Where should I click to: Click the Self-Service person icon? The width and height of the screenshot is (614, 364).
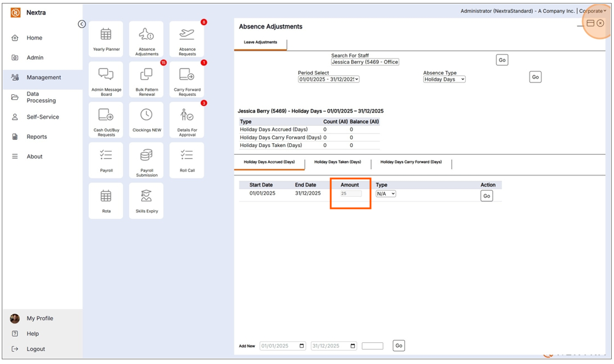pos(15,117)
